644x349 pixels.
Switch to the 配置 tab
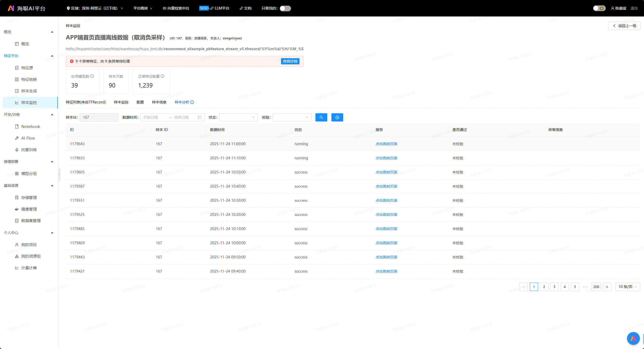140,102
